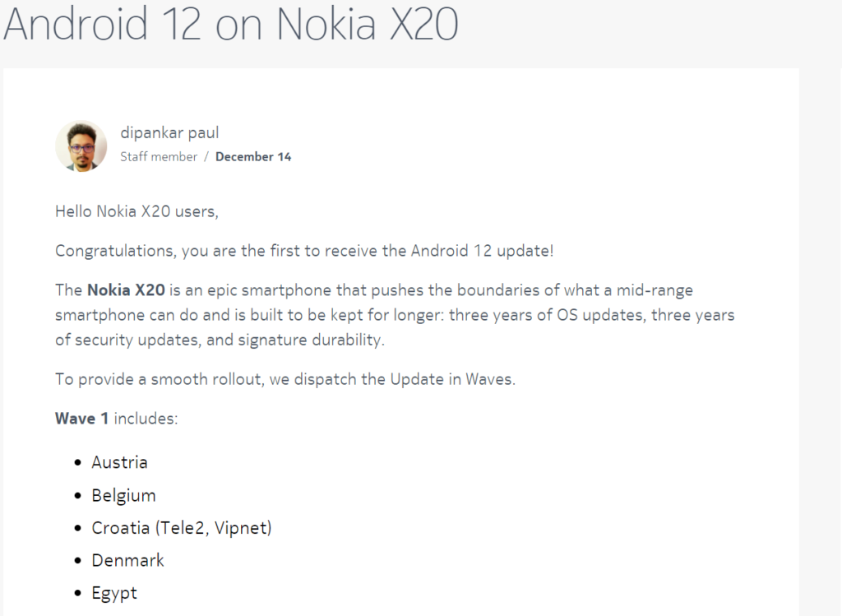Select the Egypt list item

(x=114, y=593)
